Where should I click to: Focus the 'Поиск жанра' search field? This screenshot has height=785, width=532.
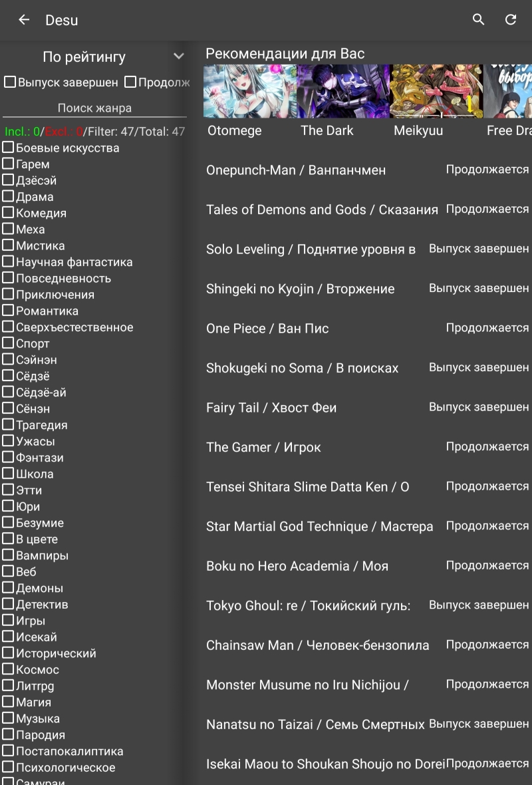click(94, 108)
